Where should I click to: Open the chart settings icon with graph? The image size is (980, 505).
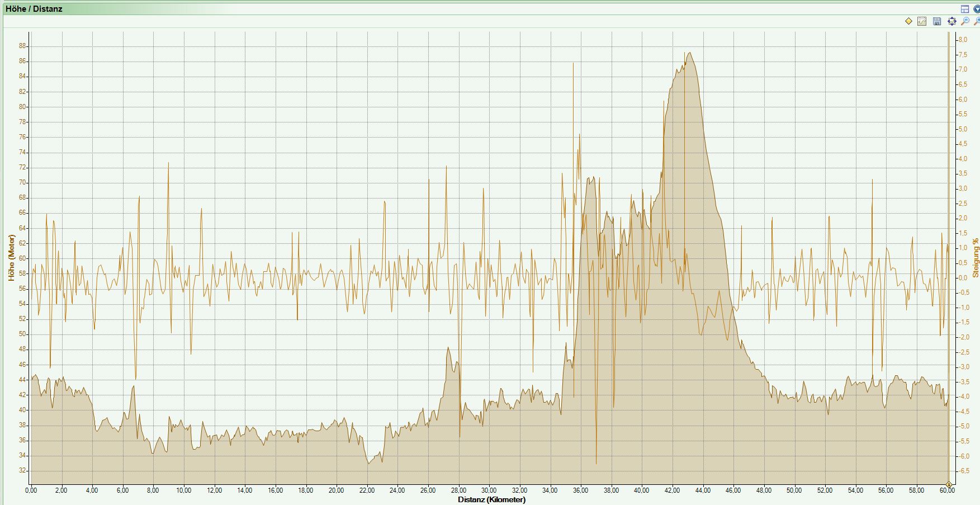[x=922, y=21]
